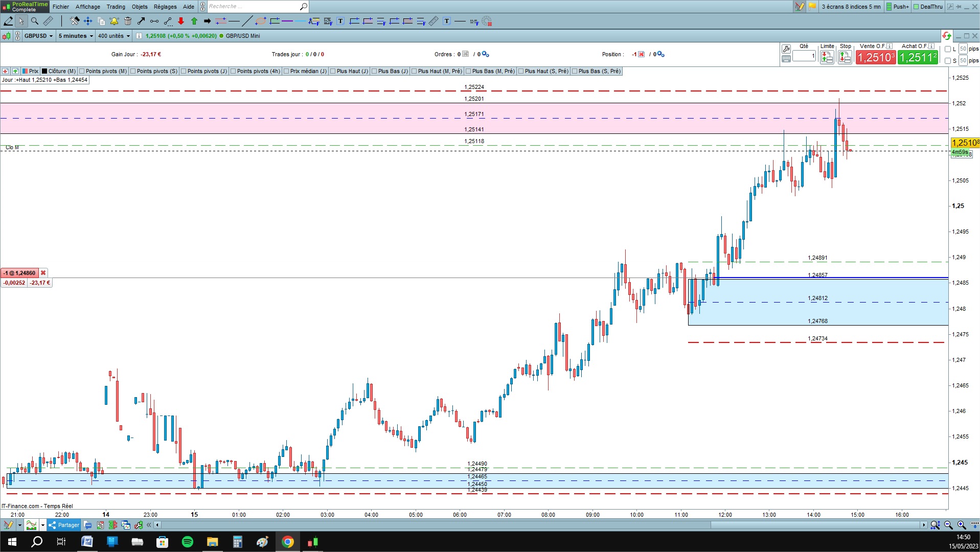Open the Aide menu
The height and width of the screenshot is (552, 980).
point(189,7)
